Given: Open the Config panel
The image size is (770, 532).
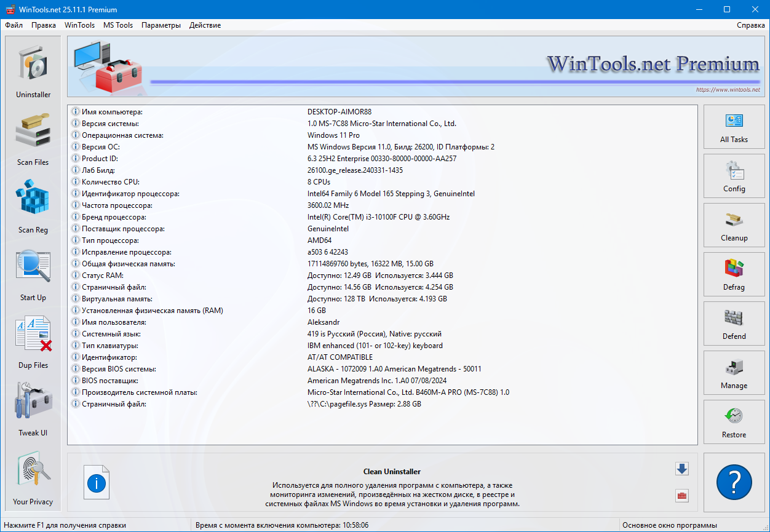Looking at the screenshot, I should pyautogui.click(x=734, y=176).
